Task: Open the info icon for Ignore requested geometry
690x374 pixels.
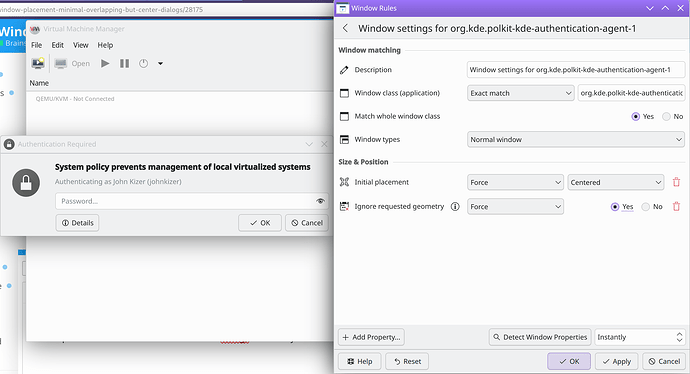Action: click(455, 206)
